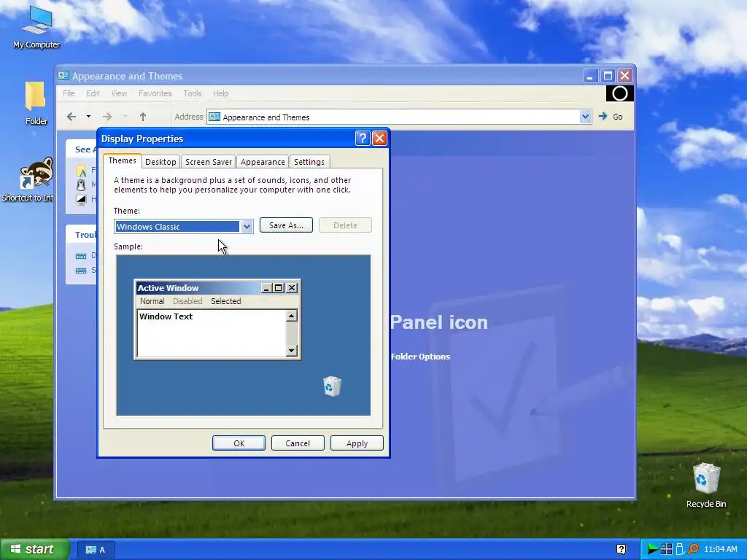747x560 pixels.
Task: Click the Up folder arrow in toolbar
Action: pos(143,117)
